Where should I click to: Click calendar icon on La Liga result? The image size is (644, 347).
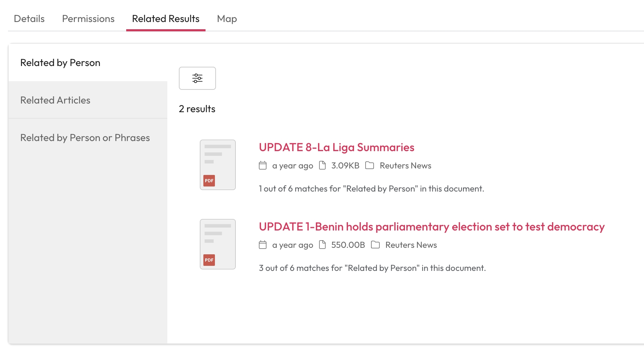pos(263,166)
